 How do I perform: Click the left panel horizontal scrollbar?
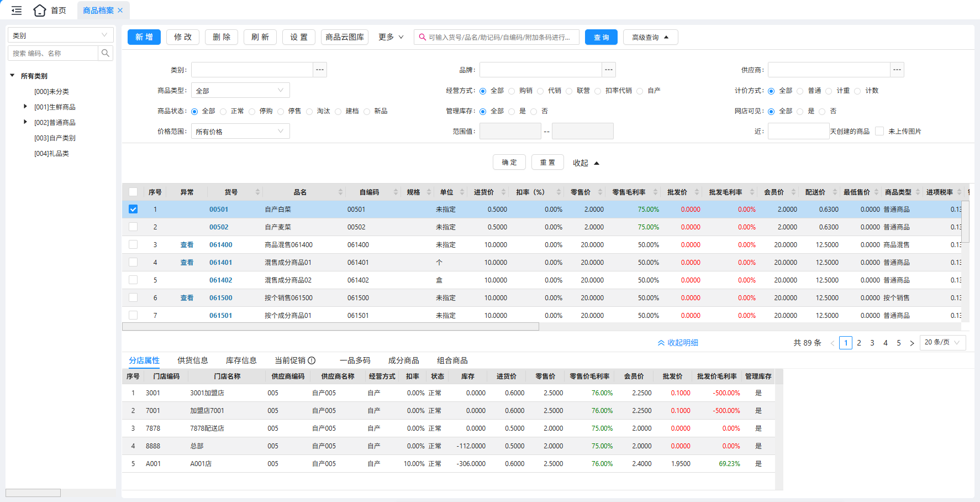tap(33, 493)
